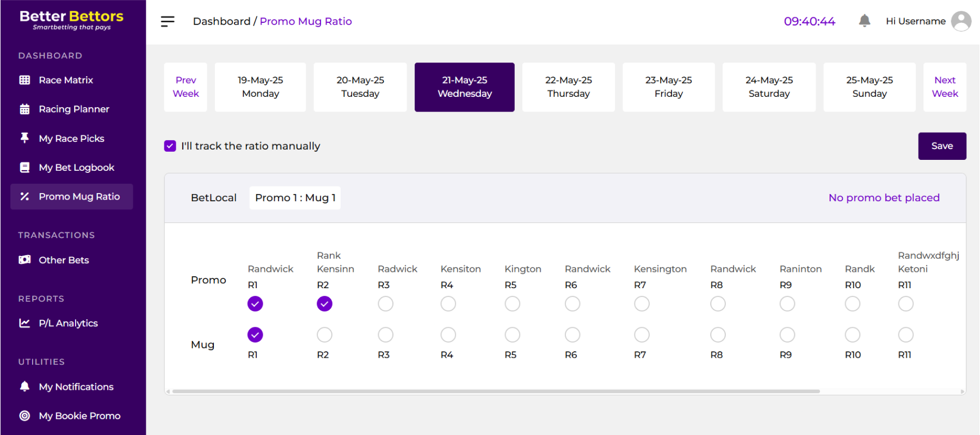Click the user avatar icon
The height and width of the screenshot is (435, 980).
coord(961,21)
